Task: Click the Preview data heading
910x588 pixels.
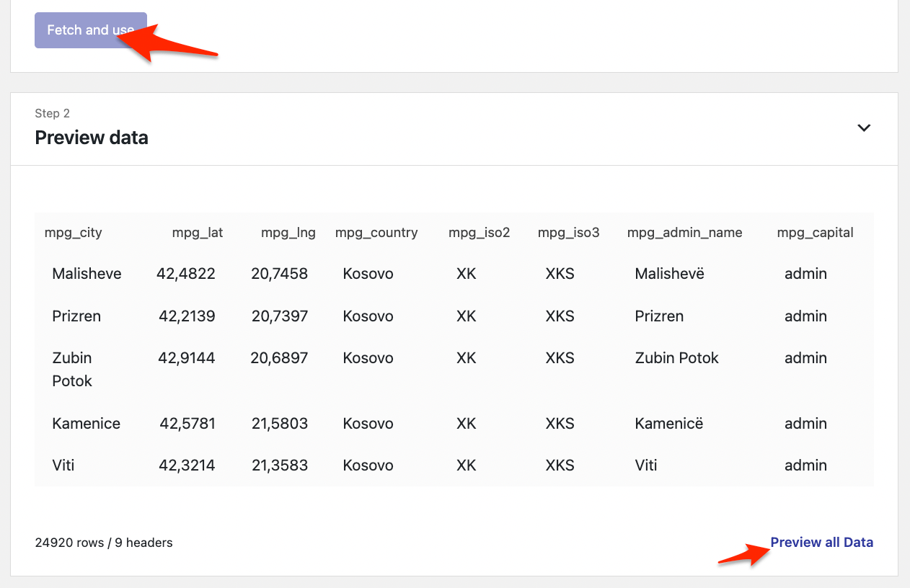Action: pos(92,138)
